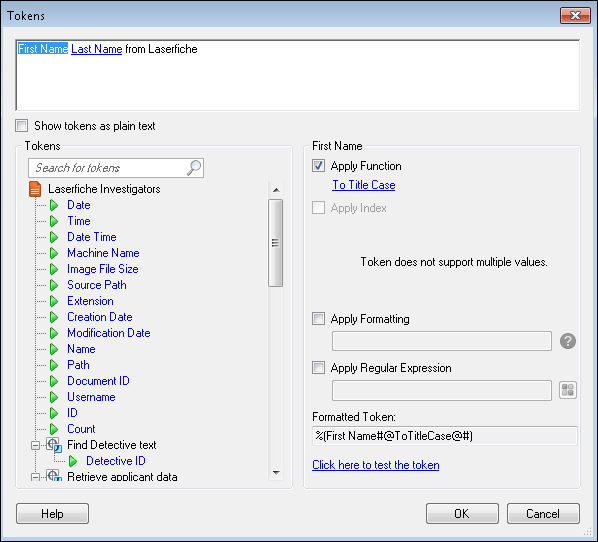Screen dimensions: 598x542
Task: Select the Laserfiche Investigators tree root
Action: pos(104,189)
